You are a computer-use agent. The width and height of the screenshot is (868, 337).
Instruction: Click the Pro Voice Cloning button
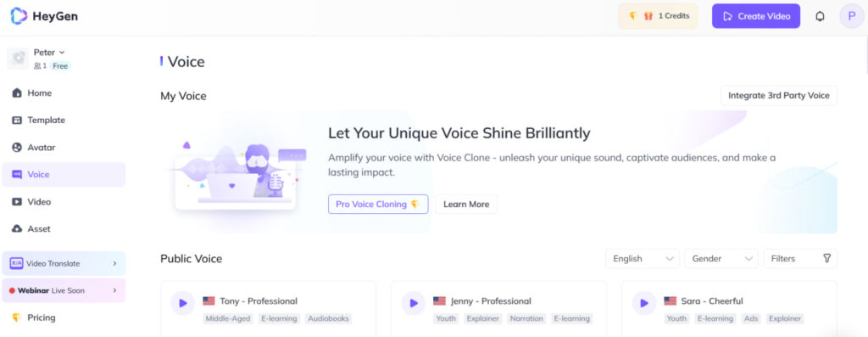[378, 204]
